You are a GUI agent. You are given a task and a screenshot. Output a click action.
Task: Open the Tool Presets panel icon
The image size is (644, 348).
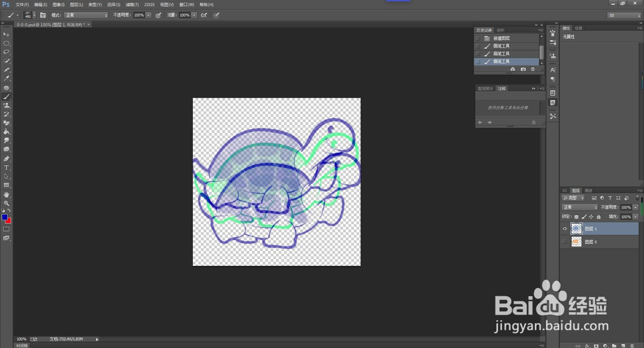coord(553,116)
